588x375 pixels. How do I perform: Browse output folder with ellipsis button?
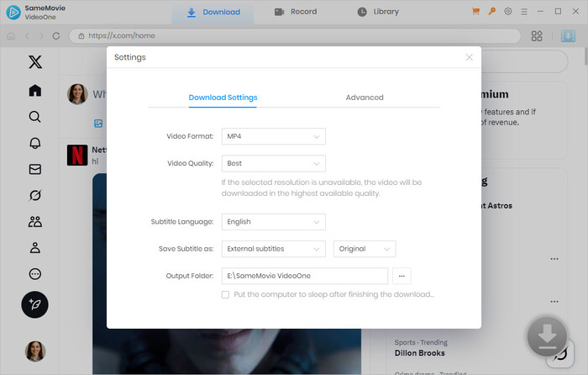pos(402,276)
